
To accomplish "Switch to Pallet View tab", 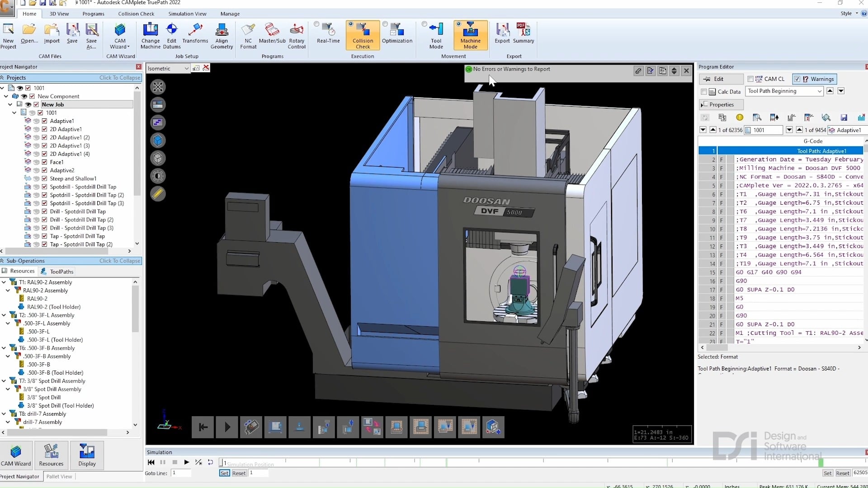I will (x=59, y=476).
